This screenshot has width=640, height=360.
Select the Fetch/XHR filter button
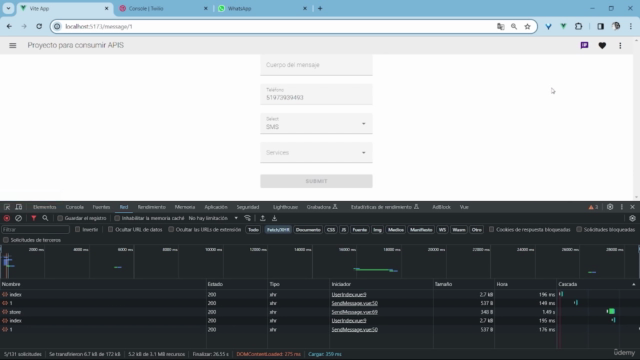click(x=278, y=230)
